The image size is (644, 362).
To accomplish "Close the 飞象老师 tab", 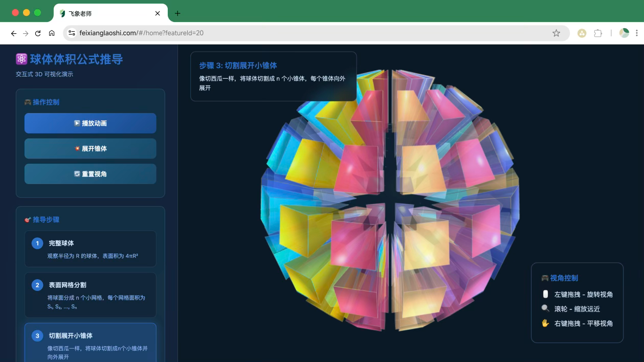I will point(158,13).
